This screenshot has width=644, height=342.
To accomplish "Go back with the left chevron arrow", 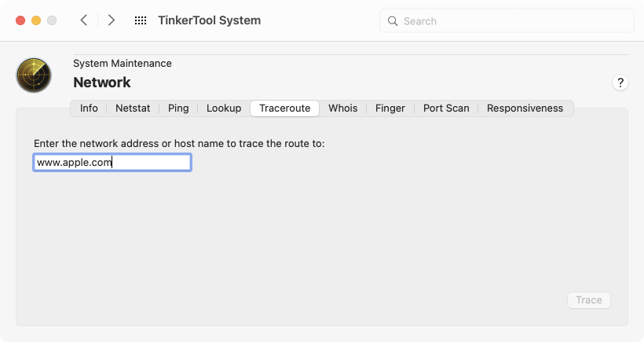I will tap(84, 20).
